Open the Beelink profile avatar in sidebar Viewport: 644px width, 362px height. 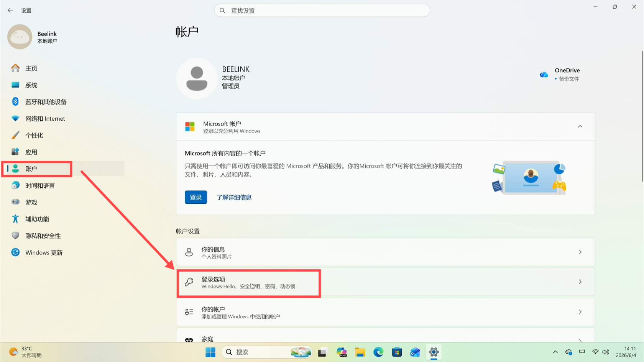pos(20,37)
